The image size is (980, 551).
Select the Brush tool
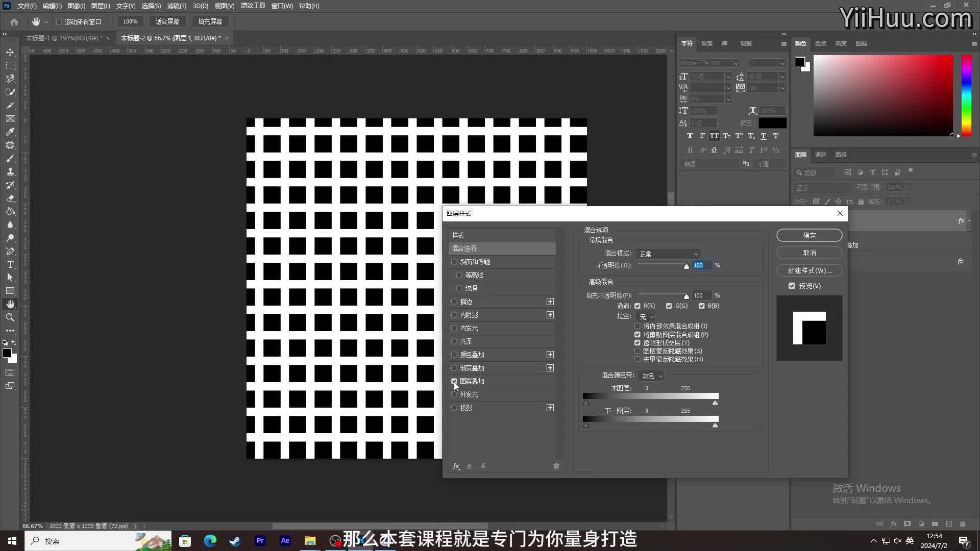pos(10,158)
